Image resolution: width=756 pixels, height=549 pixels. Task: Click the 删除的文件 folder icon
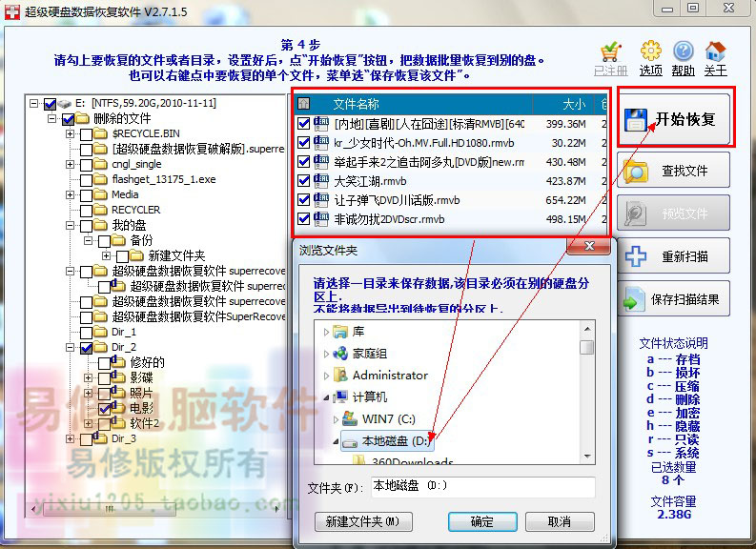pyautogui.click(x=82, y=118)
